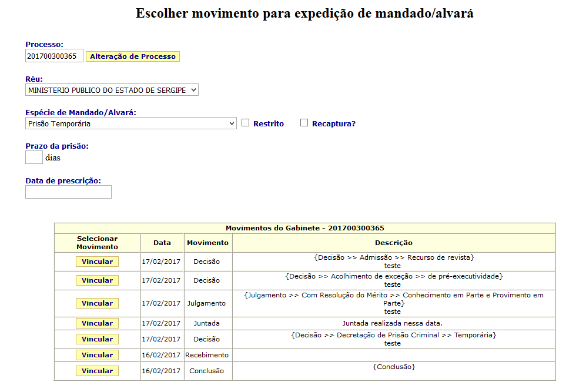
Task: Link the Juntada movement with Vincular
Action: pos(97,323)
